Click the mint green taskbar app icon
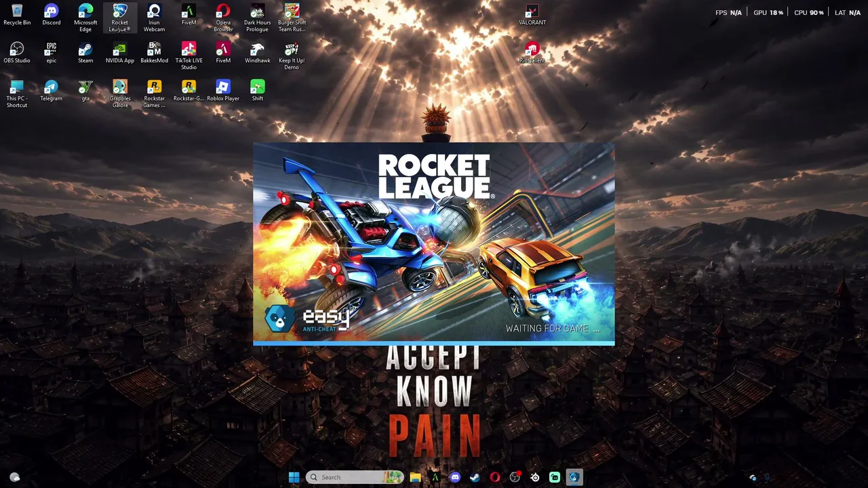This screenshot has width=868, height=488. [x=555, y=477]
